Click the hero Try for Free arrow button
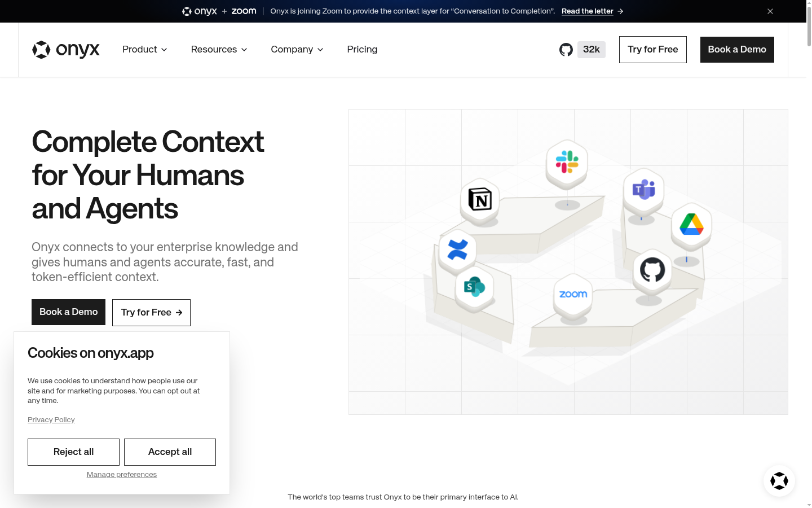Viewport: 812px width, 508px height. (151, 313)
